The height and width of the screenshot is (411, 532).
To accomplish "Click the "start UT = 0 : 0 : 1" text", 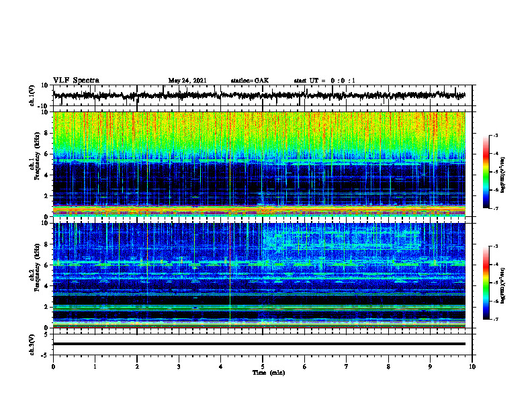I will 324,81.
